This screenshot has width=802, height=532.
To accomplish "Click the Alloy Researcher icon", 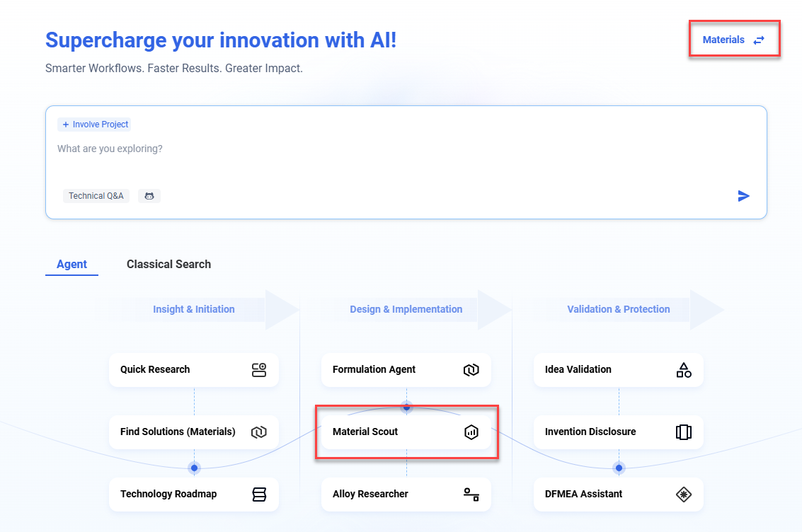I will (x=471, y=494).
